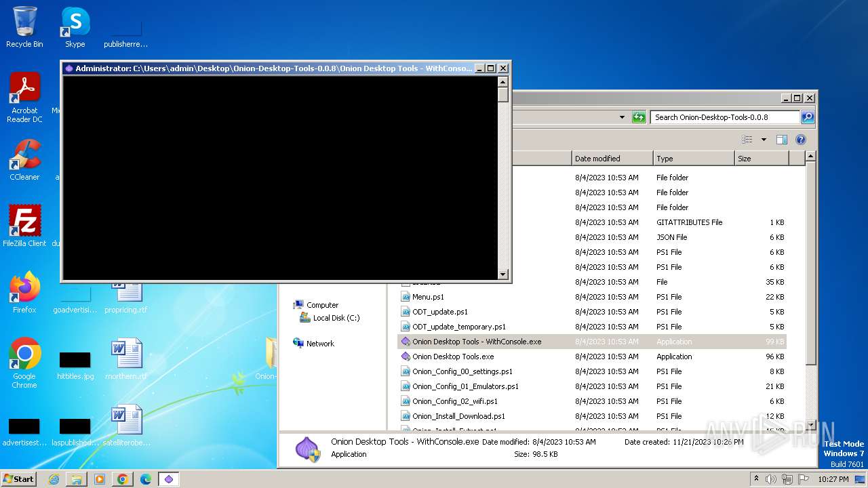The height and width of the screenshot is (488, 868).
Task: Sort by Size column header
Action: [762, 159]
